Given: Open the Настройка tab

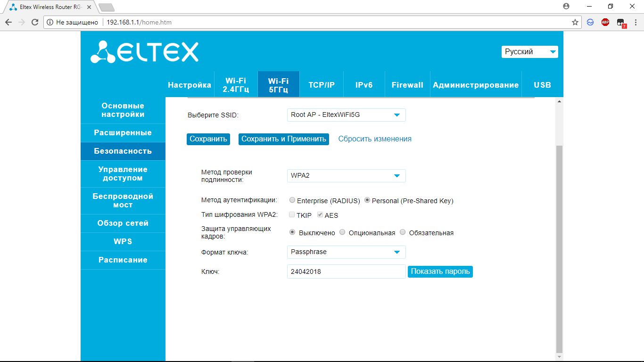Looking at the screenshot, I should 190,85.
